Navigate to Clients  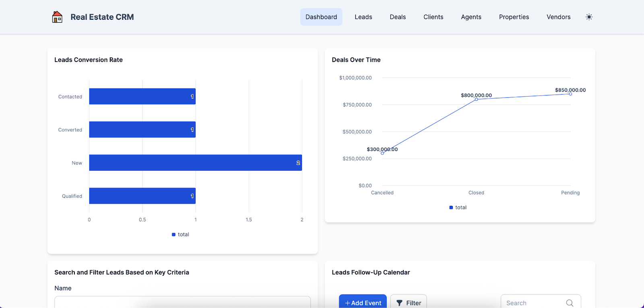point(433,17)
